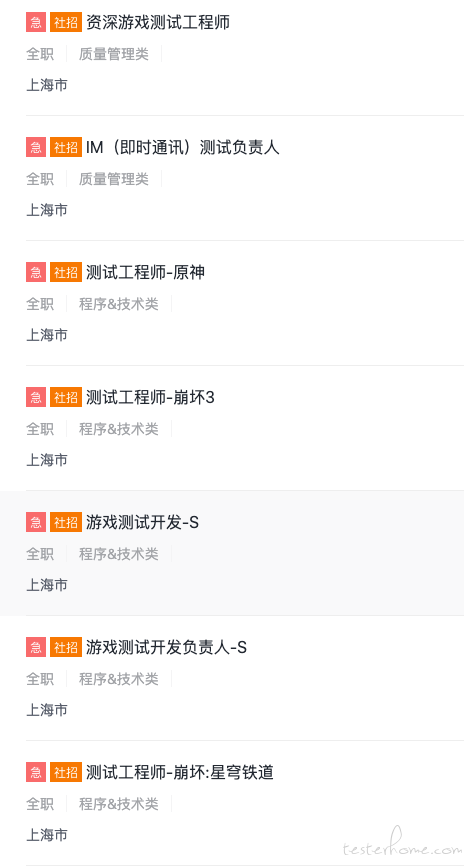Viewport: 464px width, 867px height.
Task: Open the 游戏测试开发-S job listing
Action: click(x=142, y=523)
